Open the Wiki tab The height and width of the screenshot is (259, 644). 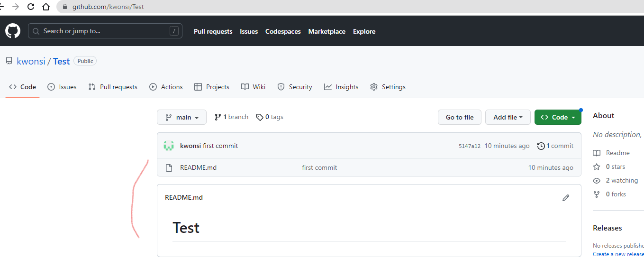point(253,87)
